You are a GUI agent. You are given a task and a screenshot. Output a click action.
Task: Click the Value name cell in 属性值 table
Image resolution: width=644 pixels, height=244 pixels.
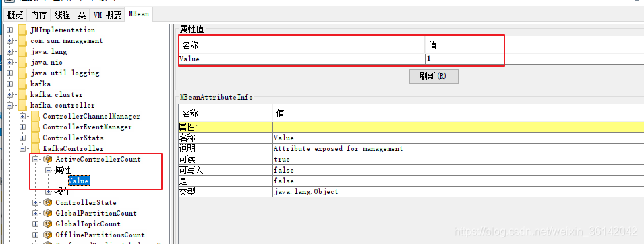[x=302, y=59]
